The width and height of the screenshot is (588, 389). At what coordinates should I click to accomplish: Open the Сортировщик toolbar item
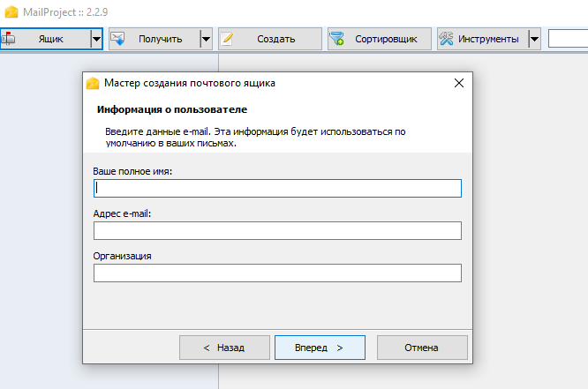coord(380,39)
